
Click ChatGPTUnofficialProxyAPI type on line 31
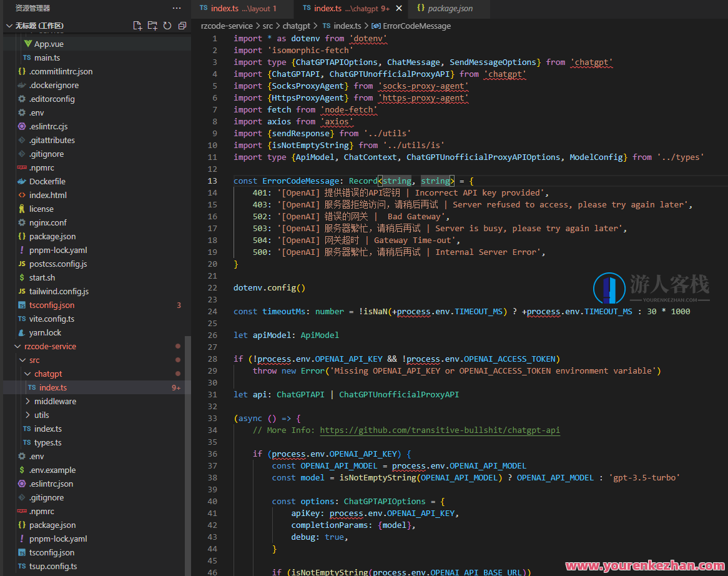click(x=399, y=395)
